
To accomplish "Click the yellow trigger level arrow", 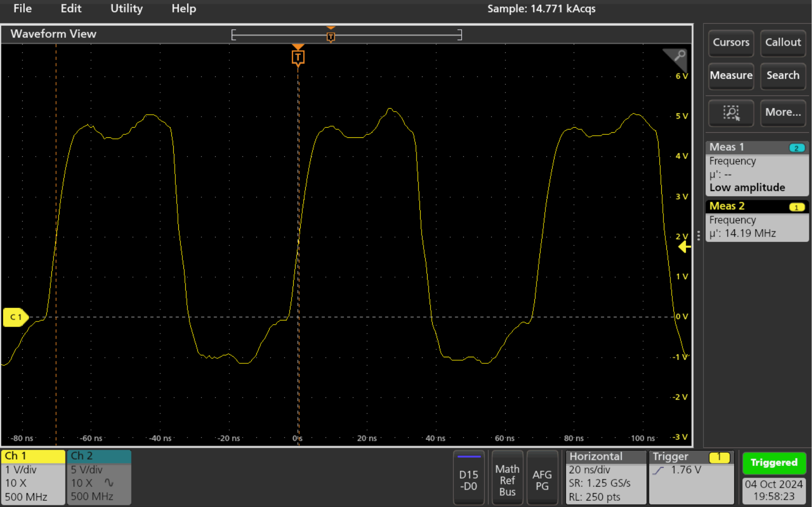I will (684, 247).
